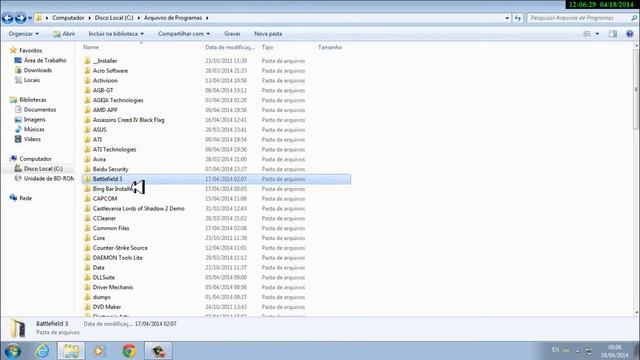Select the Acro Software folder icon

[x=87, y=71]
